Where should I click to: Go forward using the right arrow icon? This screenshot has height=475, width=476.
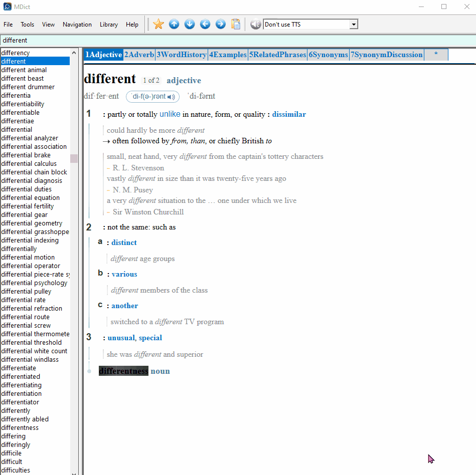click(x=220, y=24)
